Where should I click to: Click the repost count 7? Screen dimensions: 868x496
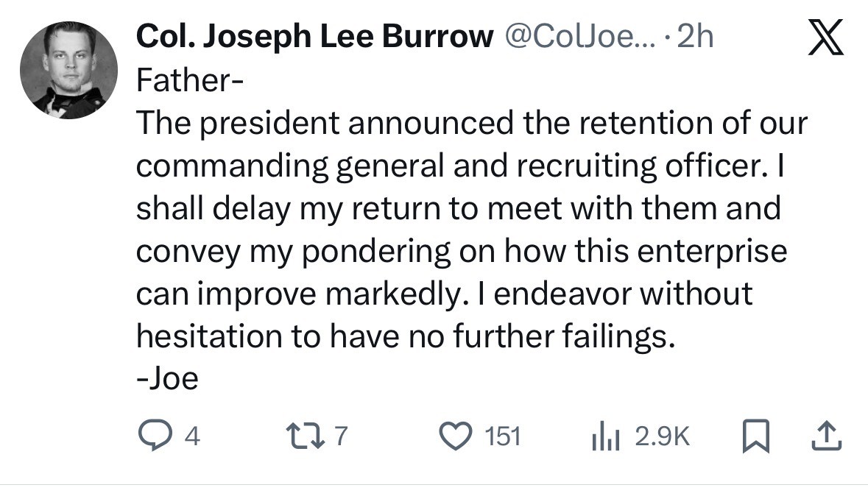pos(340,437)
